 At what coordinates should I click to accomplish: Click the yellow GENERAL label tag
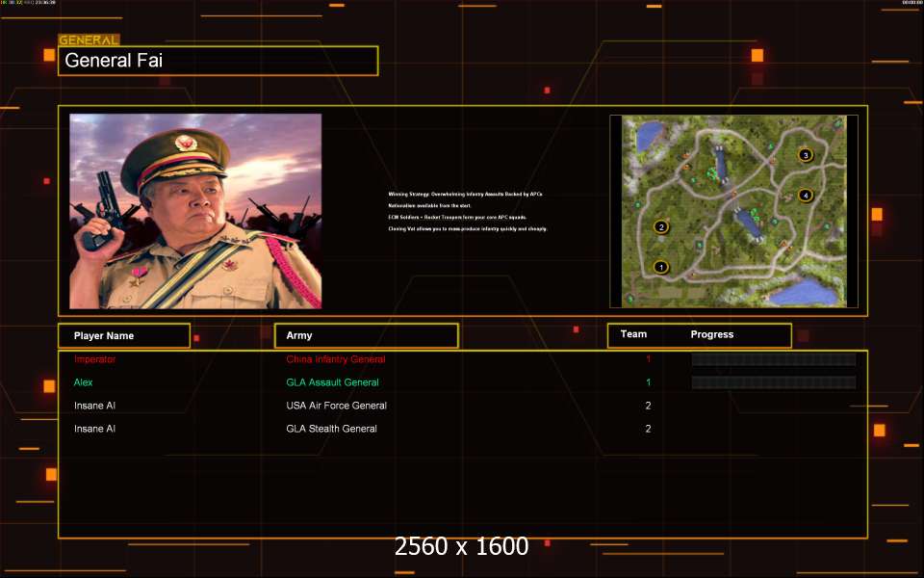coord(89,40)
